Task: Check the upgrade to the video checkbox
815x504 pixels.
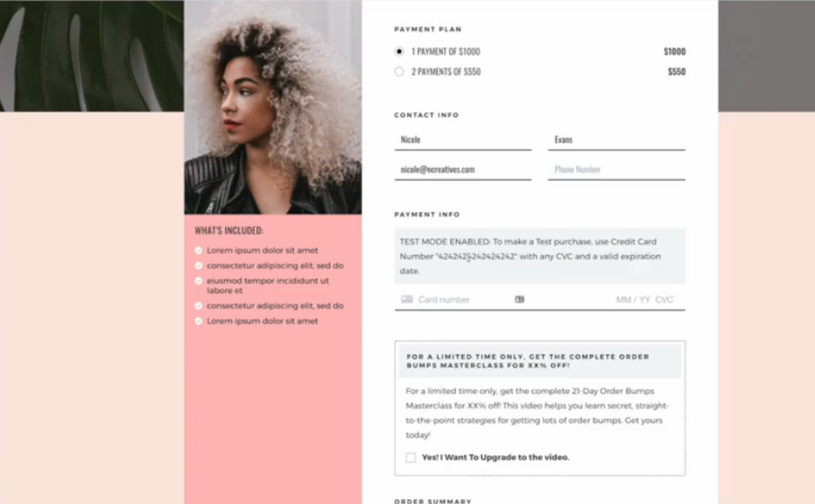Action: pyautogui.click(x=411, y=458)
